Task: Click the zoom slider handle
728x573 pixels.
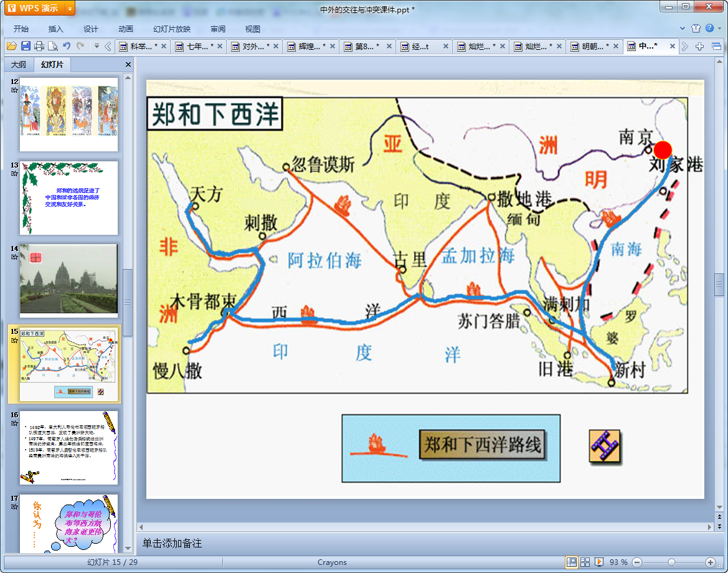Action: click(671, 562)
